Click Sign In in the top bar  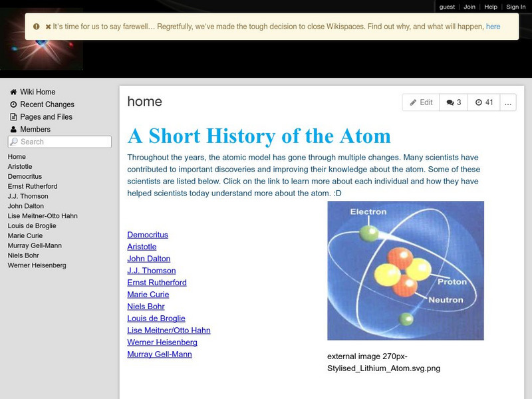pyautogui.click(x=516, y=7)
